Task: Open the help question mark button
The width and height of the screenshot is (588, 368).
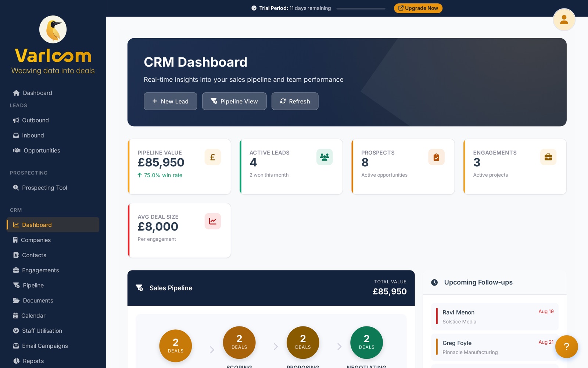Action: click(566, 346)
